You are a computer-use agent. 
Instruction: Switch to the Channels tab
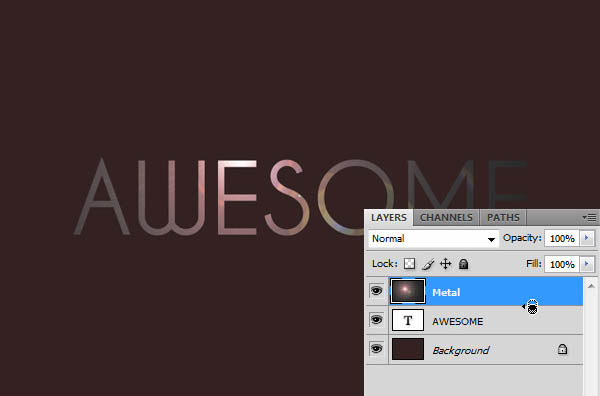(x=446, y=217)
